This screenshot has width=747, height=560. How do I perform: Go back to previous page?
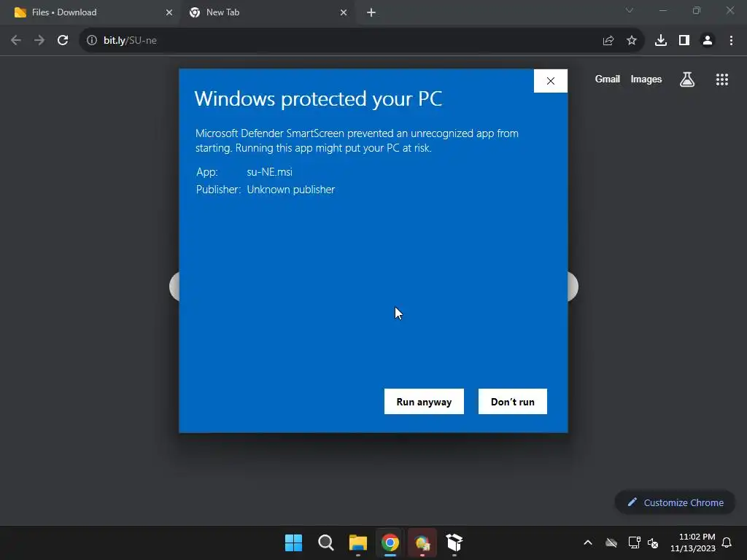pos(16,41)
